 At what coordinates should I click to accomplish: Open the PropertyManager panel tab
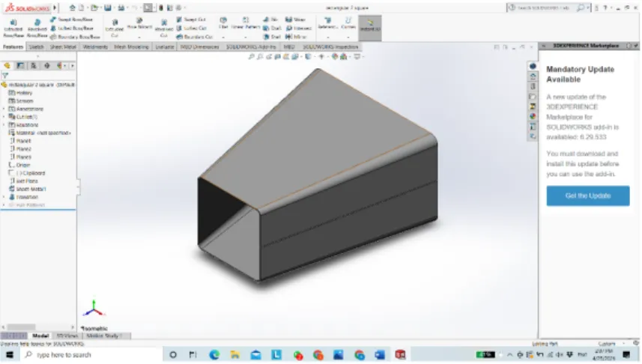point(20,65)
